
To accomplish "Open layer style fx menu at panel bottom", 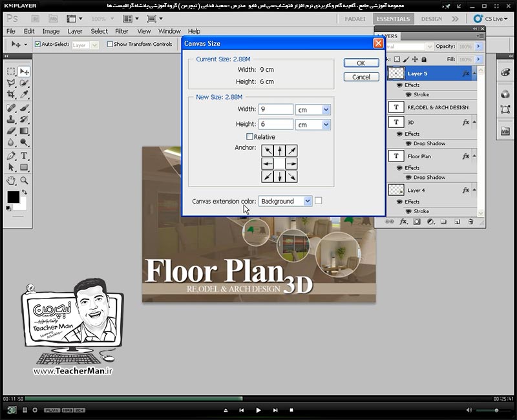I will click(403, 222).
